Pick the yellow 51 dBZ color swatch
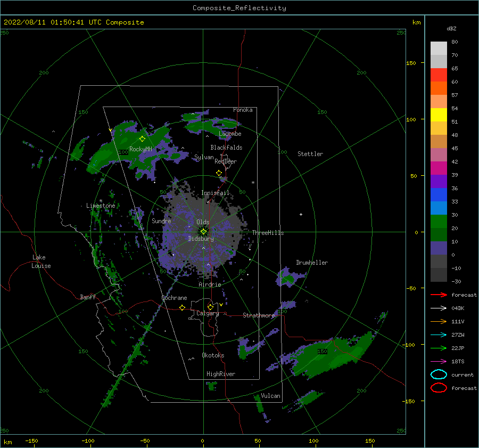The image size is (479, 448). tap(439, 115)
